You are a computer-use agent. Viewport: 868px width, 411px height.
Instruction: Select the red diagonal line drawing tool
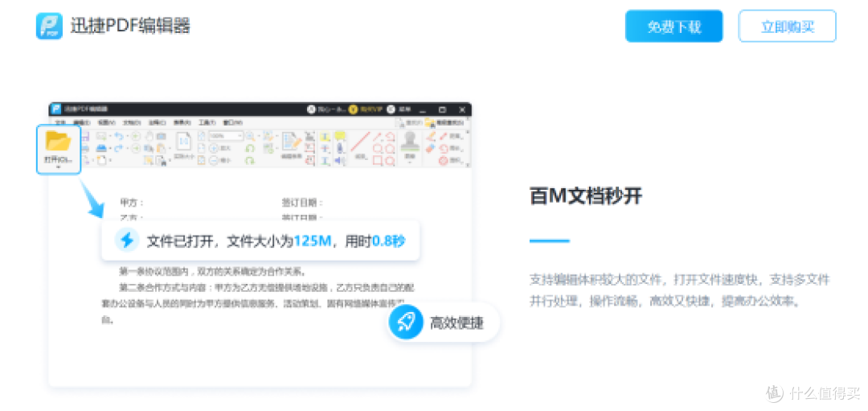[x=360, y=142]
